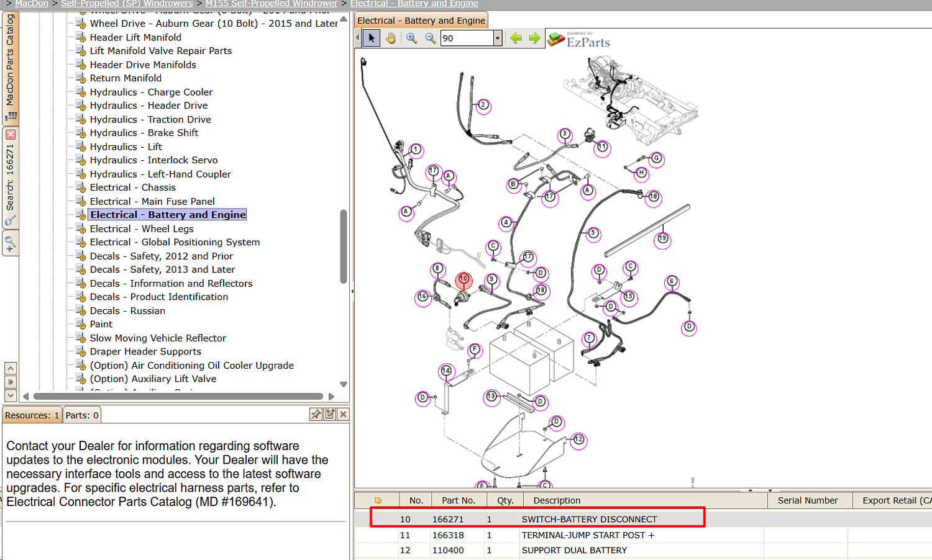Click callout 15 bubble in the diagram

pos(629,297)
